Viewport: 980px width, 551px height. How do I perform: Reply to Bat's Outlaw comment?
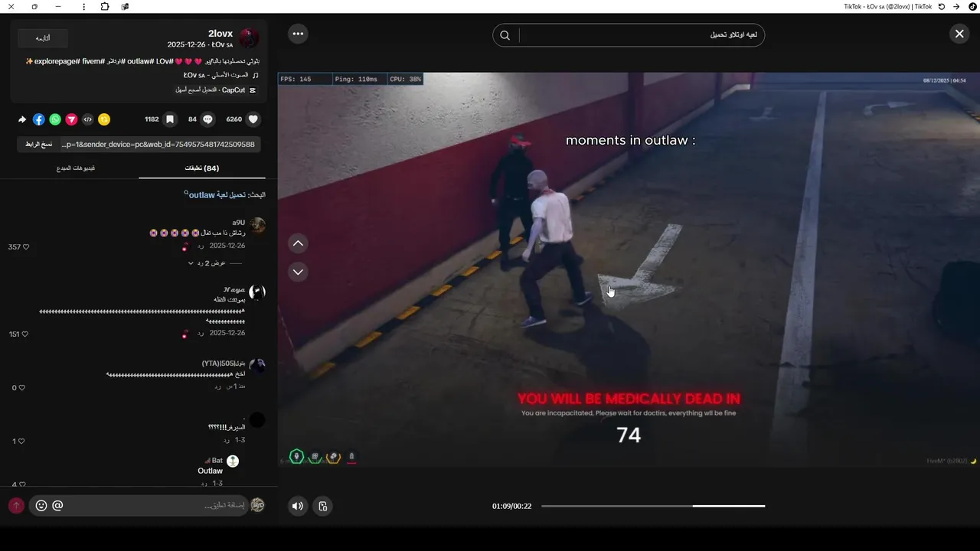(203, 484)
